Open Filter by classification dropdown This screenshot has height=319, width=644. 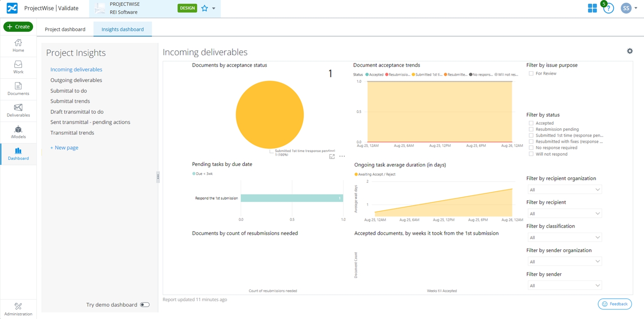[564, 237]
